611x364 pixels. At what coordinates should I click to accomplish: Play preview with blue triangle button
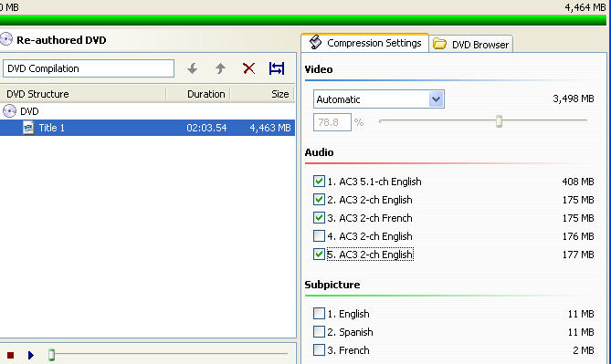click(x=31, y=355)
